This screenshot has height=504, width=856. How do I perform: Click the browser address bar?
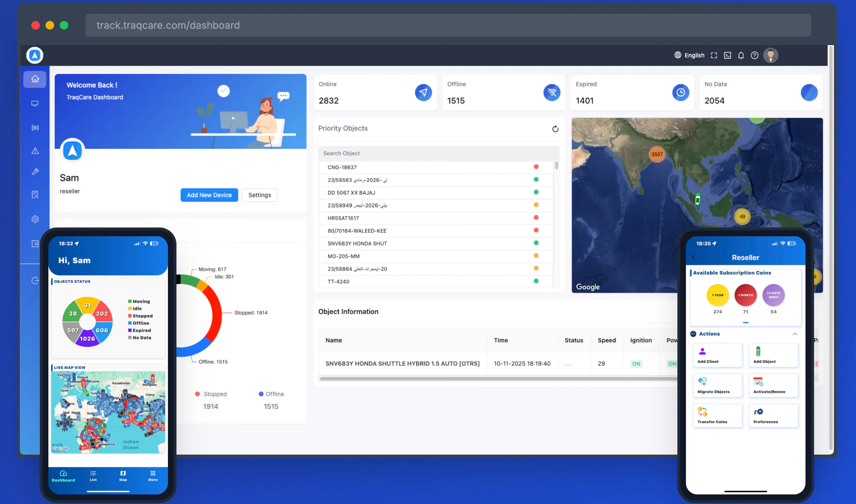[448, 25]
